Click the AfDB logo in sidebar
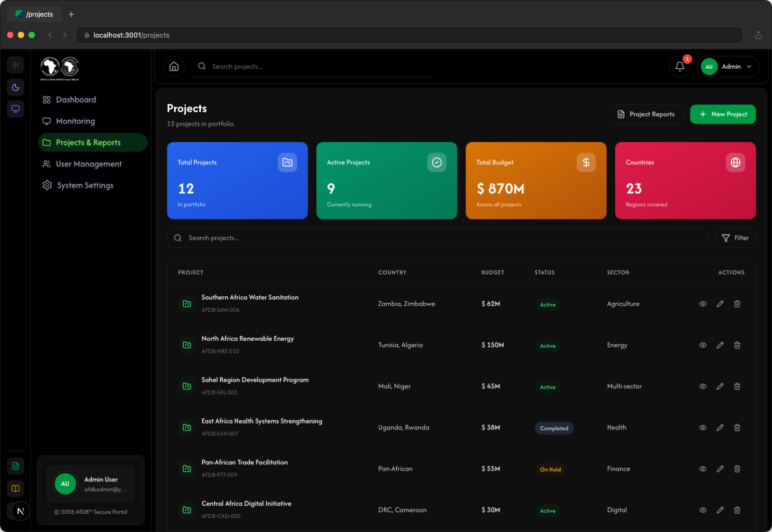This screenshot has height=532, width=772. pyautogui.click(x=60, y=69)
